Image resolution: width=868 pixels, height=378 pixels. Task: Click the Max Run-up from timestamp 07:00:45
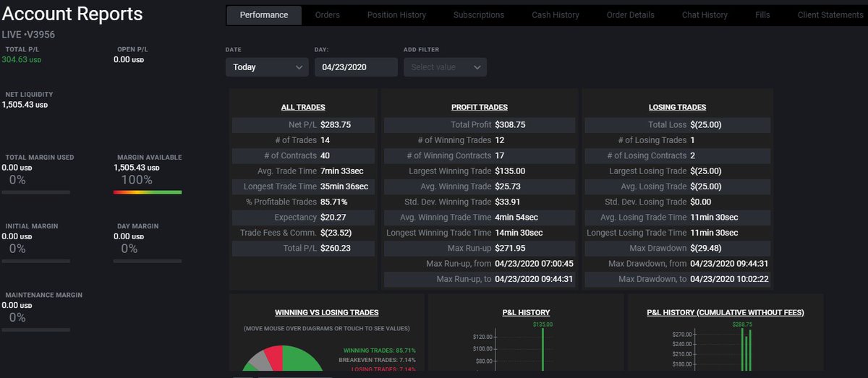click(534, 264)
